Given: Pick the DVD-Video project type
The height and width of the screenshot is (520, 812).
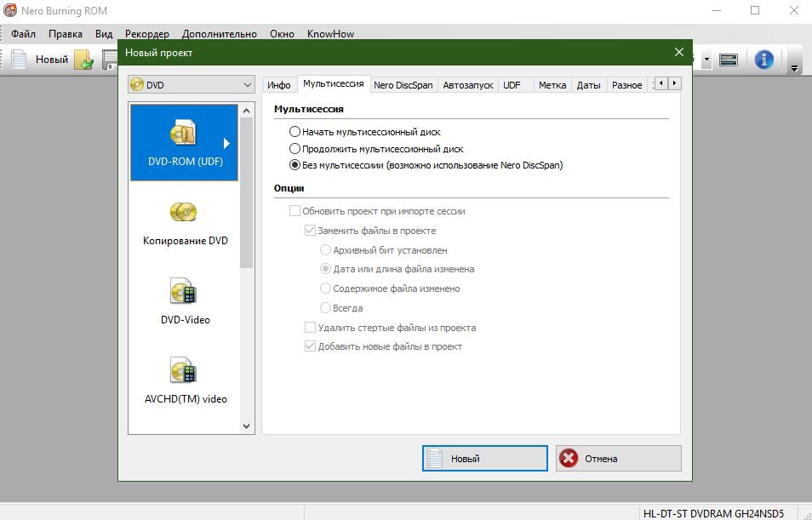Looking at the screenshot, I should pos(184,302).
